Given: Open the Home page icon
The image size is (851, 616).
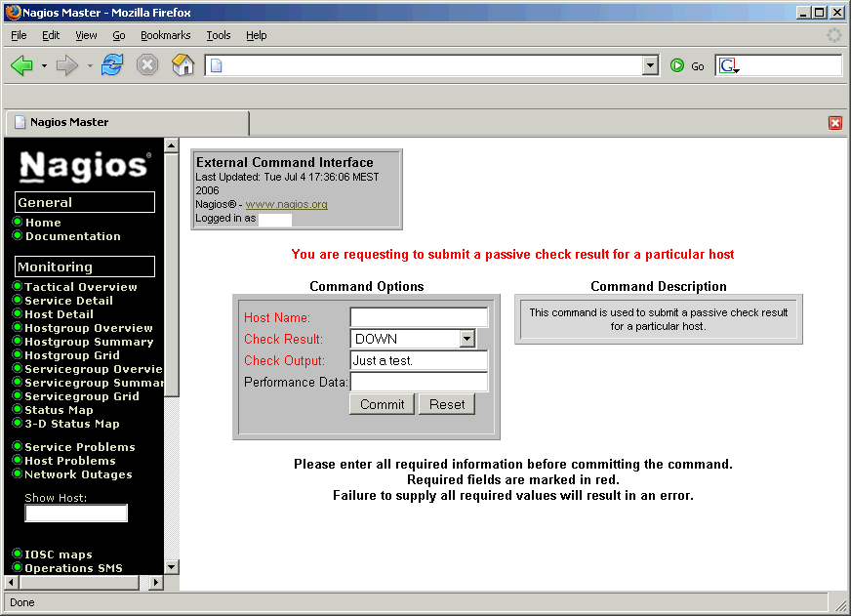Looking at the screenshot, I should click(x=182, y=65).
